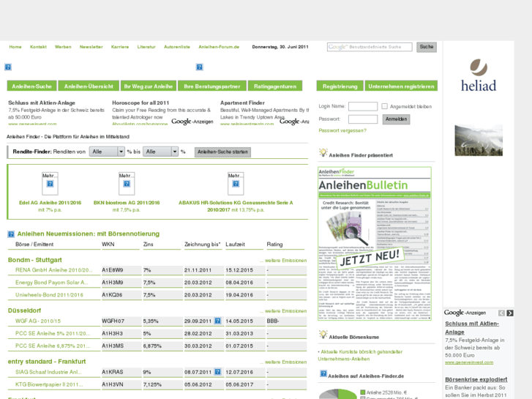
Task: Open Karriere link
Action: coord(120,47)
